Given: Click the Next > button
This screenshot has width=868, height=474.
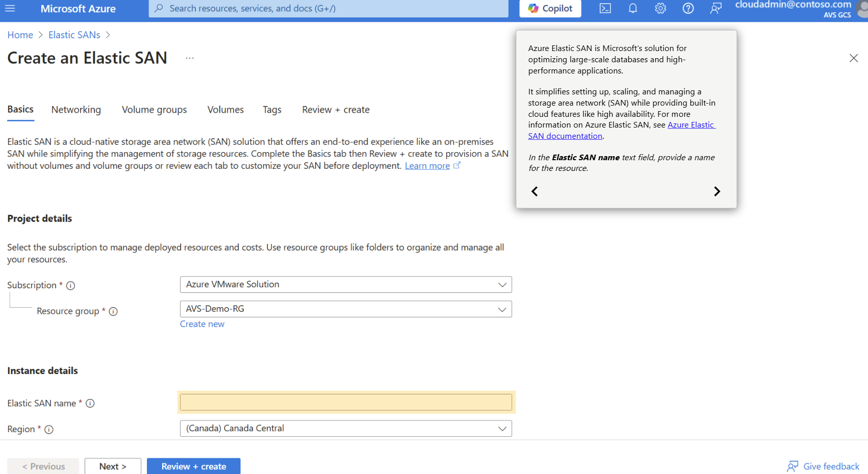Looking at the screenshot, I should click(x=113, y=466).
